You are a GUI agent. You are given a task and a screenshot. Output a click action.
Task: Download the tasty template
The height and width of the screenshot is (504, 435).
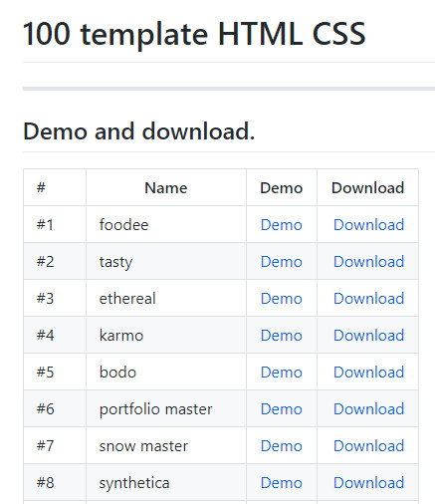click(x=368, y=262)
